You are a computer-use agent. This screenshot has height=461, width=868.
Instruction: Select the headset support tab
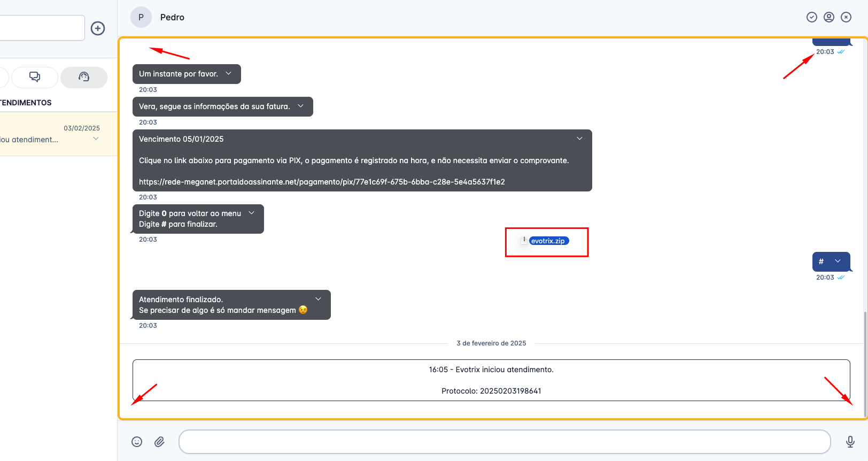[x=84, y=77]
